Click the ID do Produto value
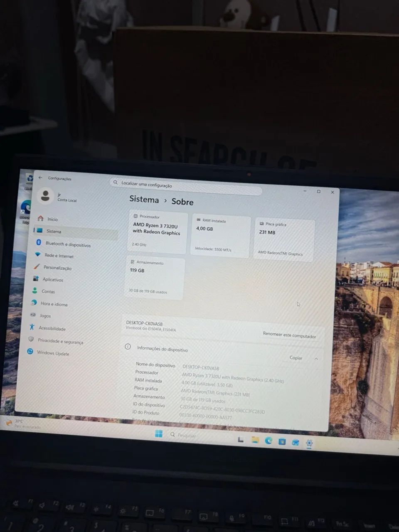Image resolution: width=399 pixels, height=532 pixels. point(205,416)
